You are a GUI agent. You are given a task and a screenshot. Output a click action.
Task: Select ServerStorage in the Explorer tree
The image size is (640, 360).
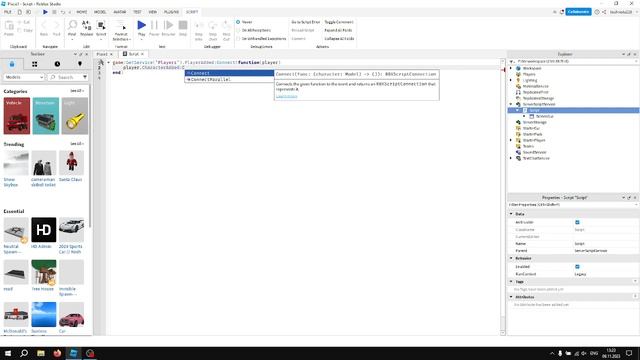click(534, 122)
